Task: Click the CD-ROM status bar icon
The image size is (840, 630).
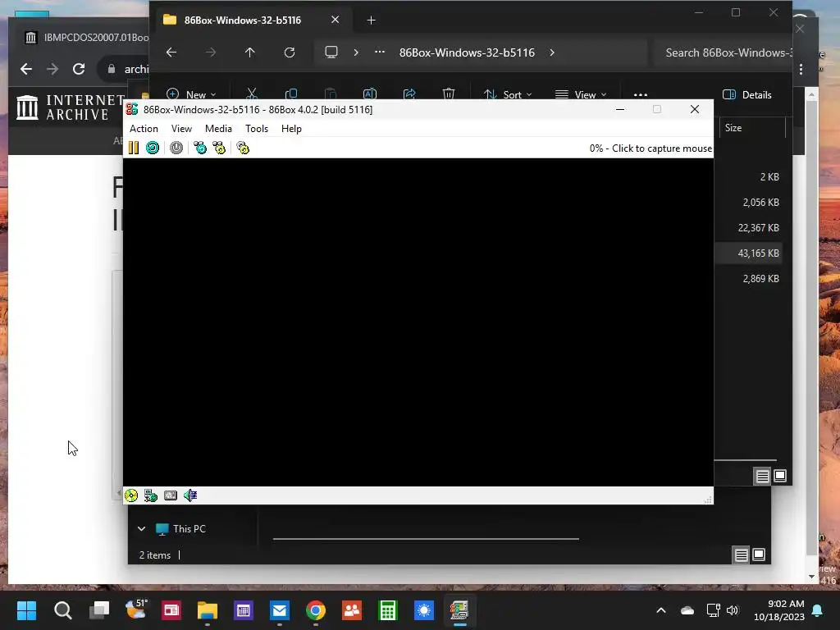Action: pos(131,495)
